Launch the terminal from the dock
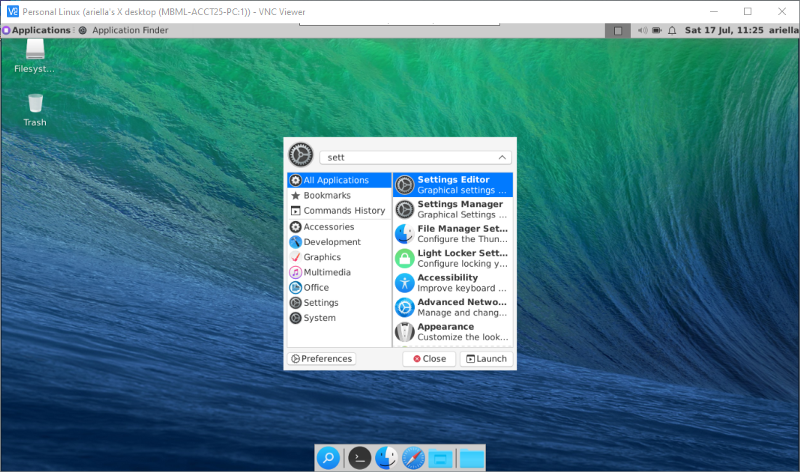The height and width of the screenshot is (472, 800). point(360,458)
